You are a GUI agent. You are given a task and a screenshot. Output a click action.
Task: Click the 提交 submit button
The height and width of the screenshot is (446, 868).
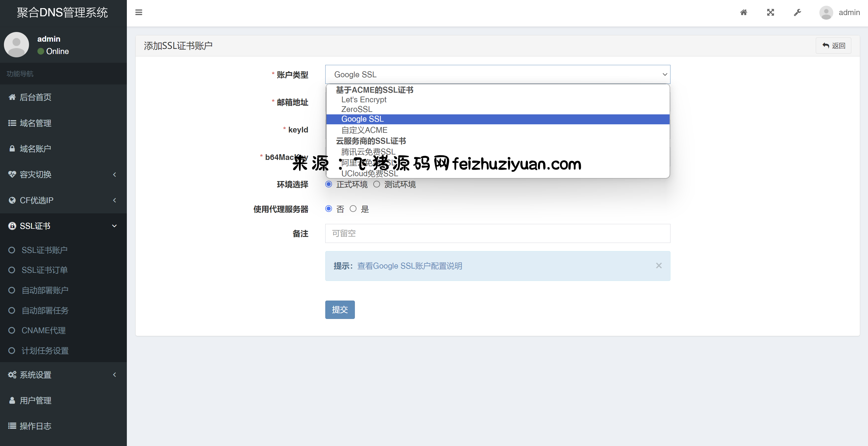pos(340,309)
